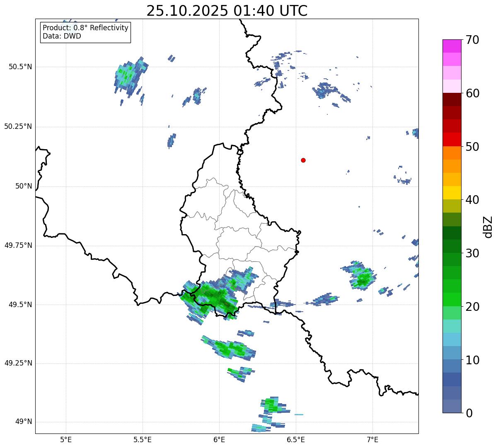Select the title "25.10.2025 01:40 UTC"
Screen dimensions: 498x448
tap(227, 11)
